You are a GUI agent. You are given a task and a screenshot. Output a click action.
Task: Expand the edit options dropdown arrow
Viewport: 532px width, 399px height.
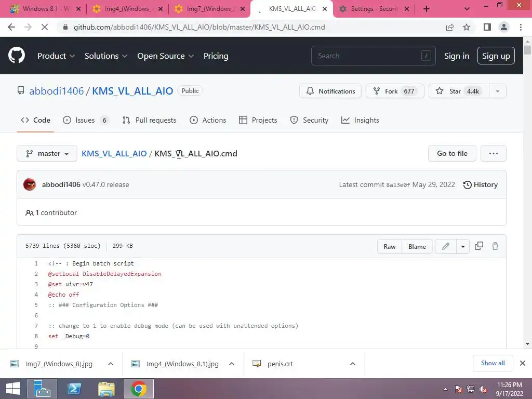pos(463,246)
